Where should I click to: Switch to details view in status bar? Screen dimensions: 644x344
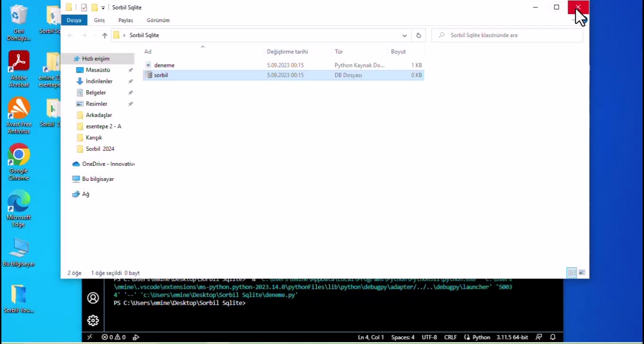coord(571,273)
